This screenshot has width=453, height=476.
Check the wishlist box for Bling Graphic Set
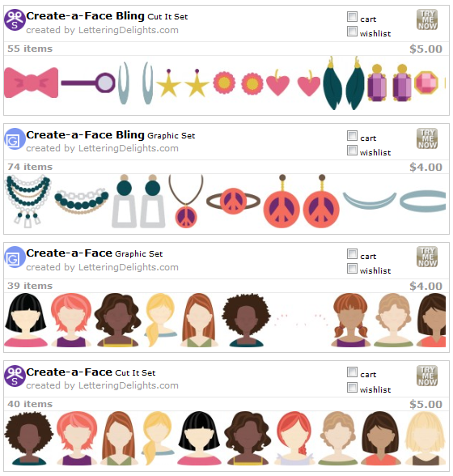(352, 150)
